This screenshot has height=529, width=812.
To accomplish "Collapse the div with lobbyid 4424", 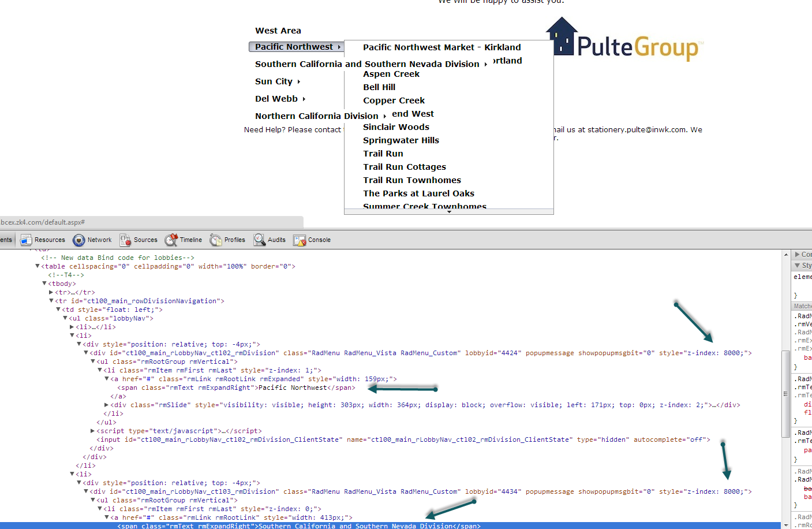I will tap(86, 353).
